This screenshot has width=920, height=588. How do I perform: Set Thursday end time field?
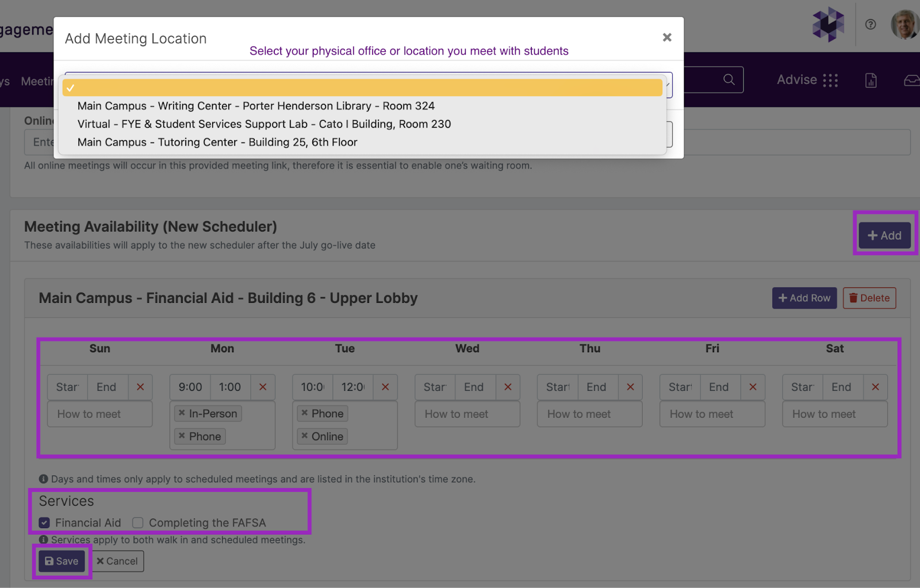(597, 387)
